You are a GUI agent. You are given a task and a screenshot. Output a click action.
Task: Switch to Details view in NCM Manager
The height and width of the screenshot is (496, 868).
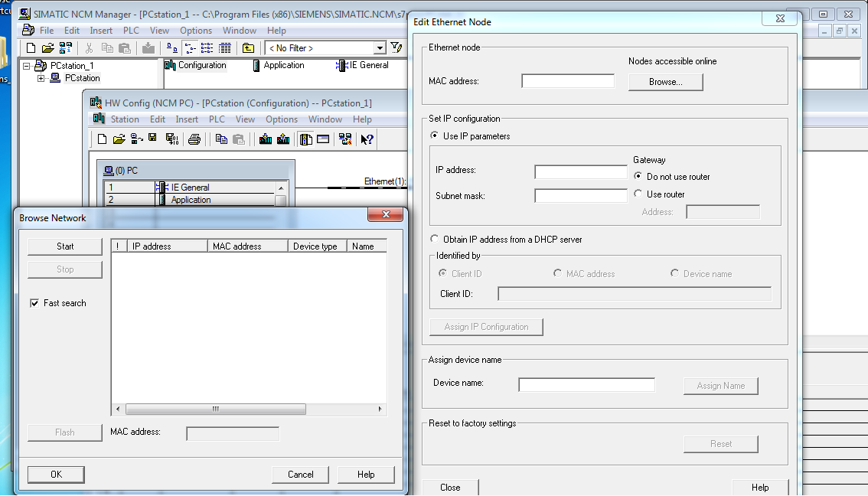225,48
